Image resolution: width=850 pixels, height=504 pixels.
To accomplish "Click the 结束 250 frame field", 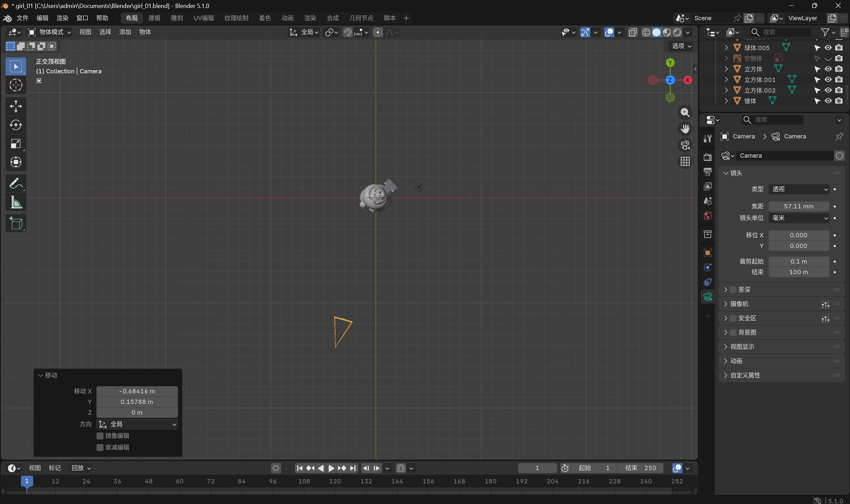I will 641,468.
